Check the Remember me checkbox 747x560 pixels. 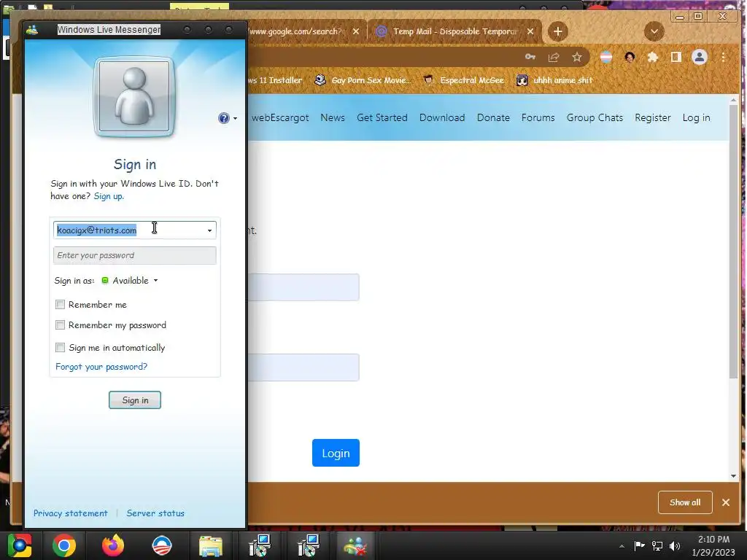click(x=60, y=305)
